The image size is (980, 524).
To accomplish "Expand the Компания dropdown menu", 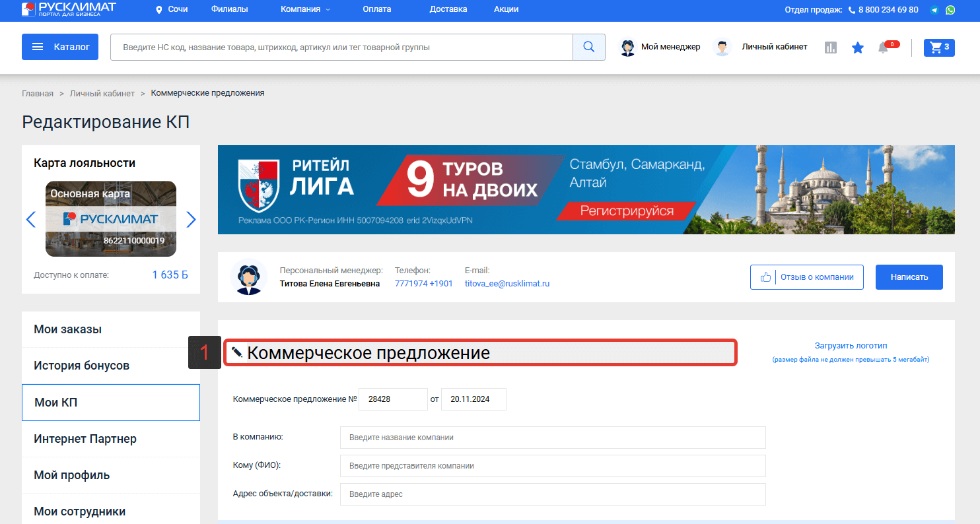I will pos(306,9).
